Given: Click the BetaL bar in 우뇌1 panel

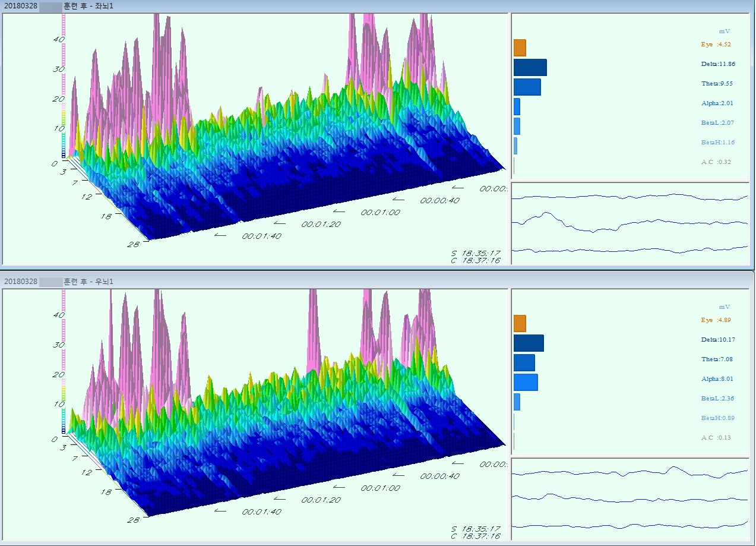Looking at the screenshot, I should [517, 402].
